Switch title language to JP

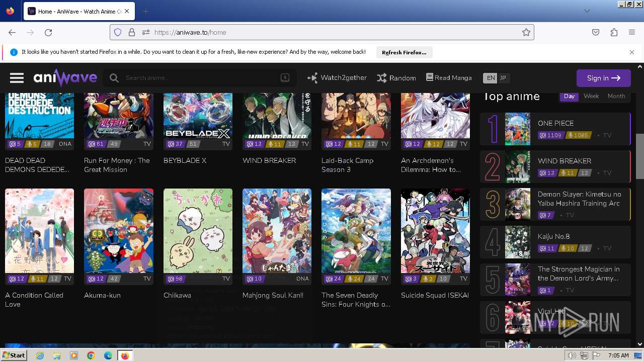[503, 78]
